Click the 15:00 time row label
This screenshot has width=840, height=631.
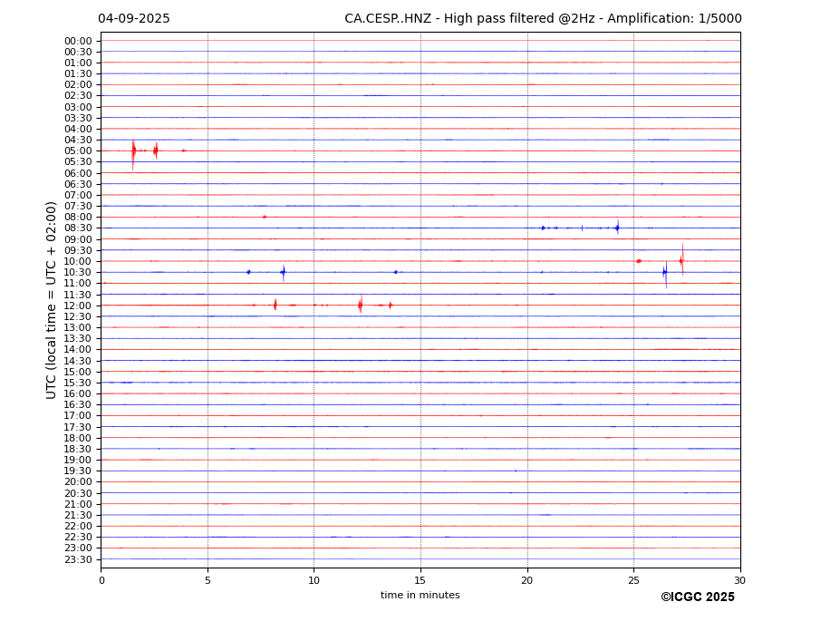pos(78,372)
